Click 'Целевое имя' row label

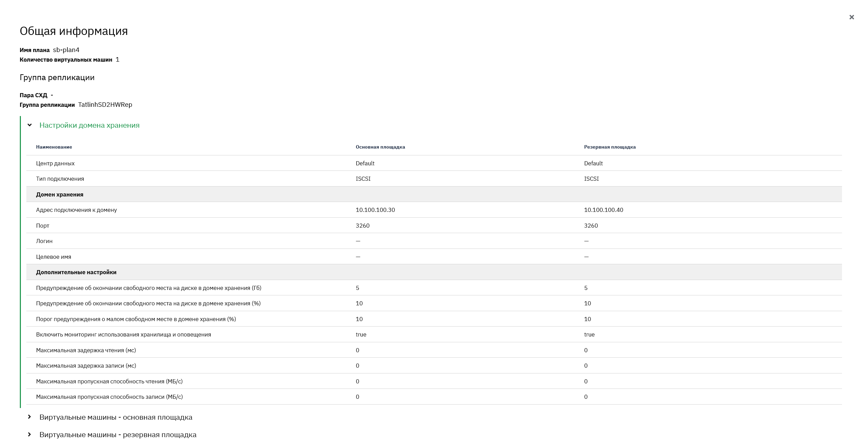[x=53, y=257]
